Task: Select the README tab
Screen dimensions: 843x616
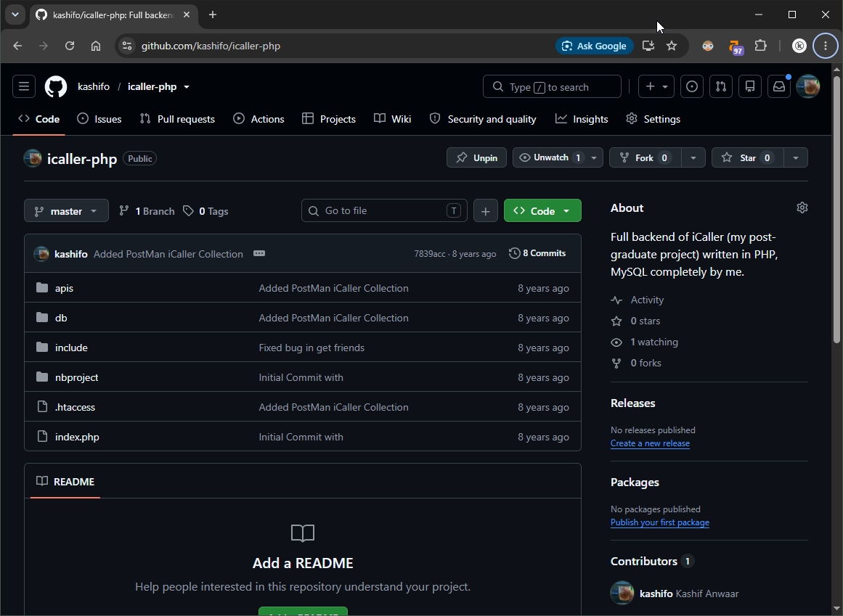Action: (x=65, y=482)
